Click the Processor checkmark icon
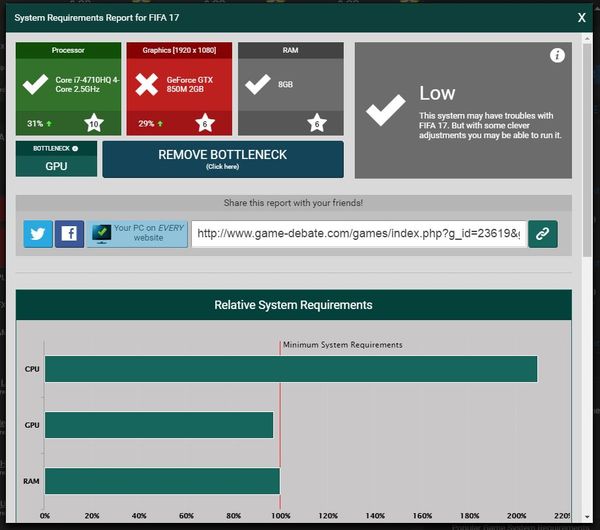Viewport: 600px width, 530px height. click(x=35, y=84)
